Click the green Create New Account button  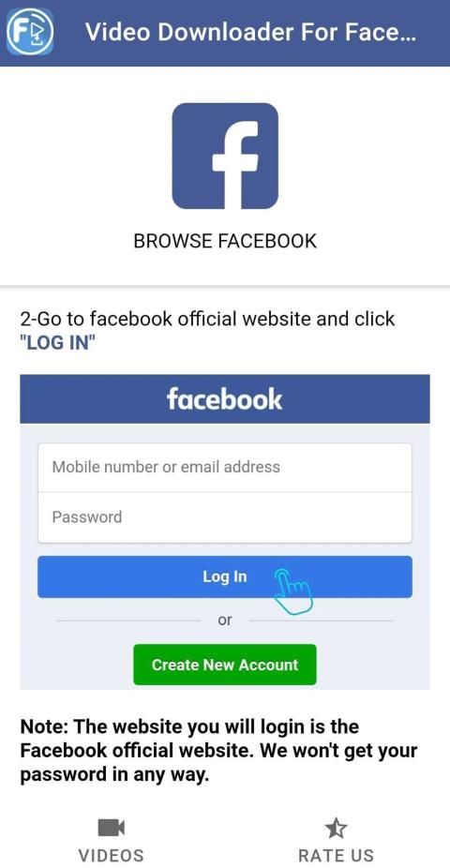click(225, 665)
